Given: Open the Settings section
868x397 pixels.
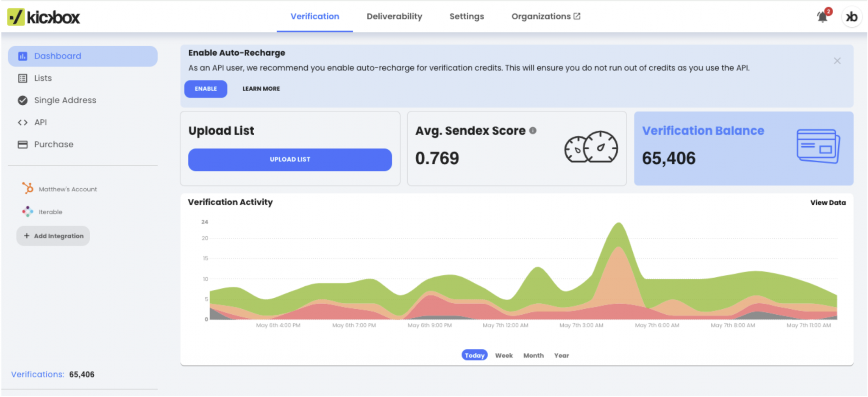Looking at the screenshot, I should tap(466, 16).
